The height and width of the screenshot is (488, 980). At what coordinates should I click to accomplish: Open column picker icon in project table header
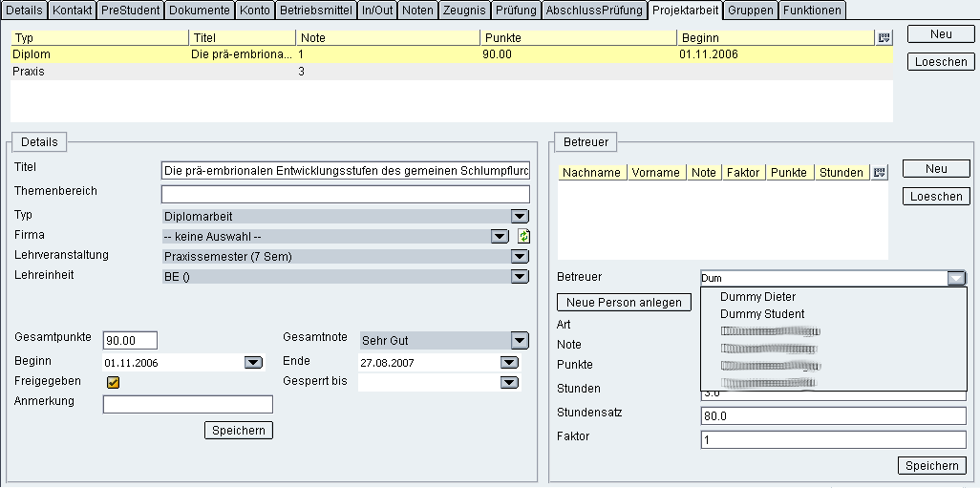pos(884,38)
